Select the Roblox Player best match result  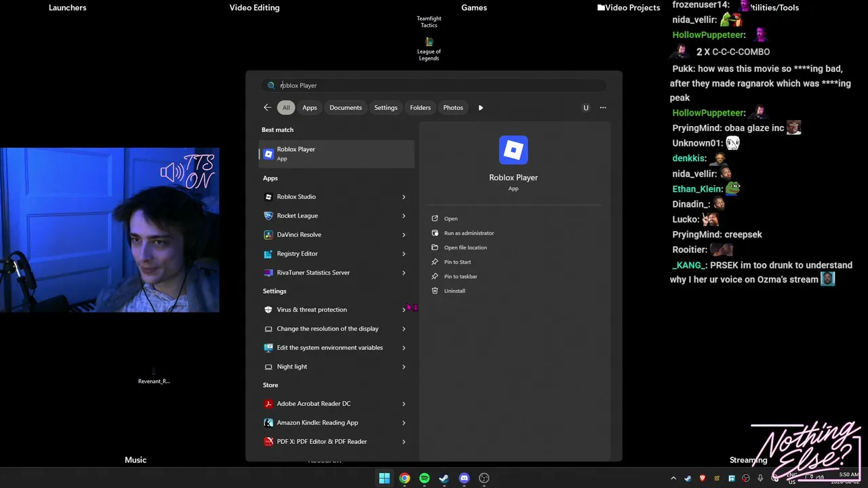pos(337,154)
